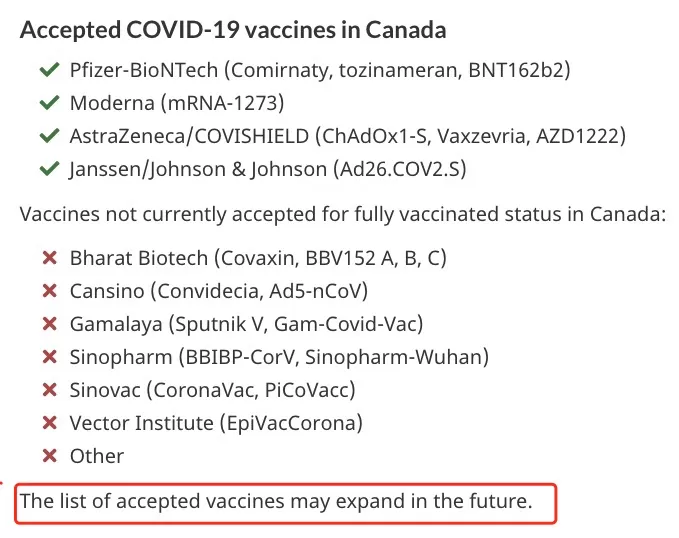Click red X beside Vector Institute

click(50, 423)
